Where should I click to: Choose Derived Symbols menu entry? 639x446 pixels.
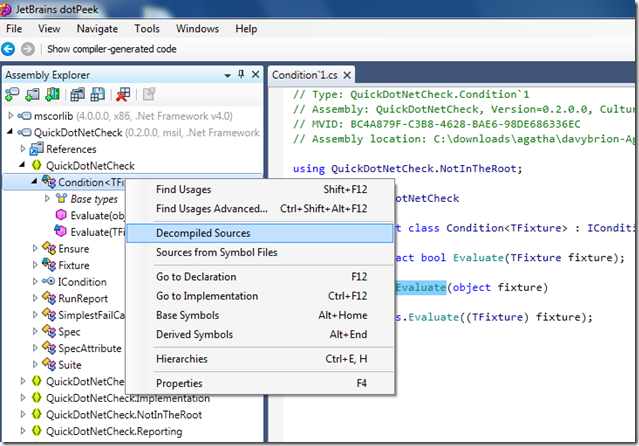point(261,334)
